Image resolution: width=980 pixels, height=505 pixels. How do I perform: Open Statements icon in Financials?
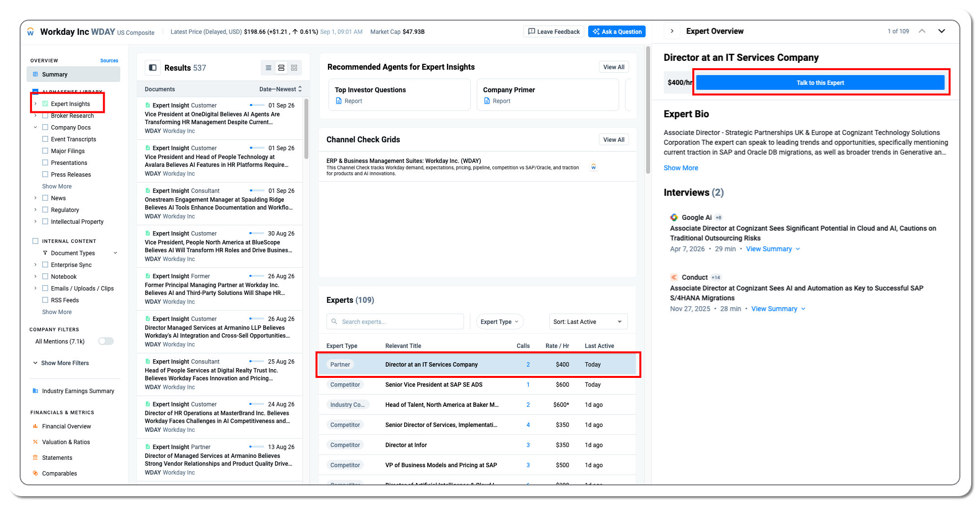tap(35, 458)
